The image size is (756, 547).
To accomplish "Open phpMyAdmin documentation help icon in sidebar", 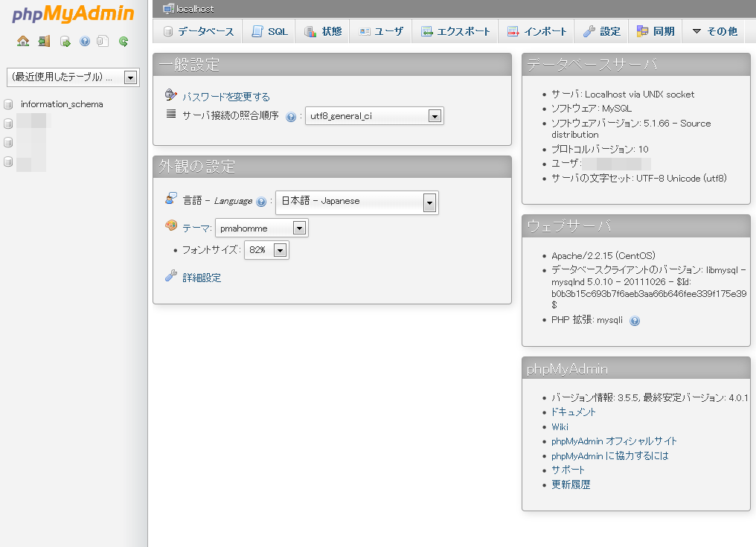I will point(85,42).
